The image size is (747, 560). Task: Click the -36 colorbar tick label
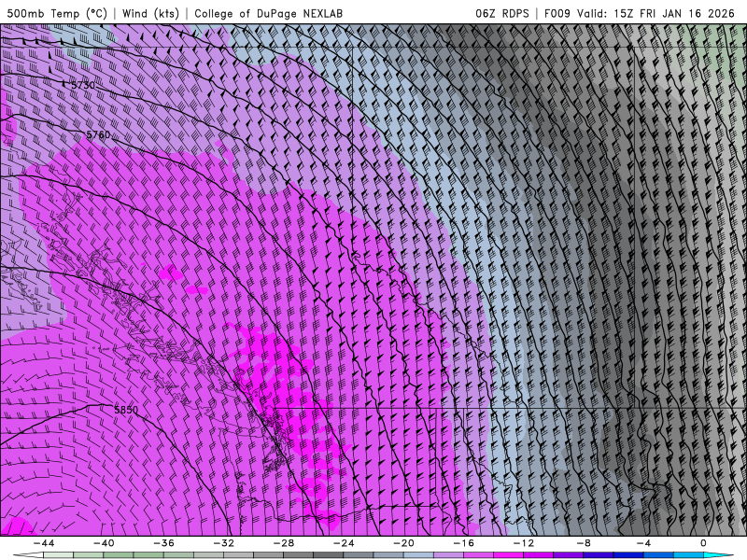(x=163, y=543)
